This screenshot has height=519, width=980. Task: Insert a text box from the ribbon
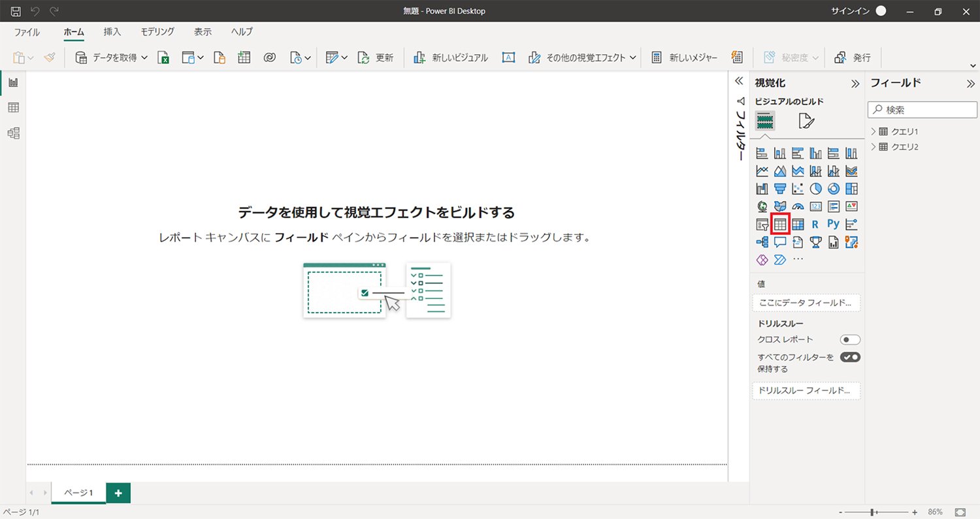509,57
